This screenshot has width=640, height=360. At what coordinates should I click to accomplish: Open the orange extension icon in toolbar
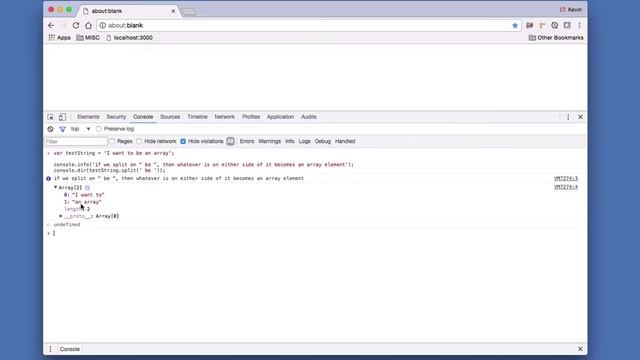pos(542,25)
